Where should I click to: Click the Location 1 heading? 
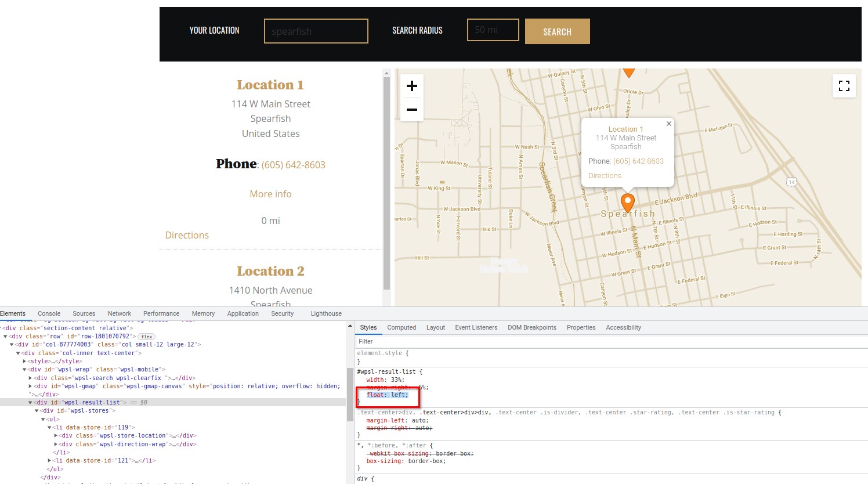pyautogui.click(x=270, y=85)
